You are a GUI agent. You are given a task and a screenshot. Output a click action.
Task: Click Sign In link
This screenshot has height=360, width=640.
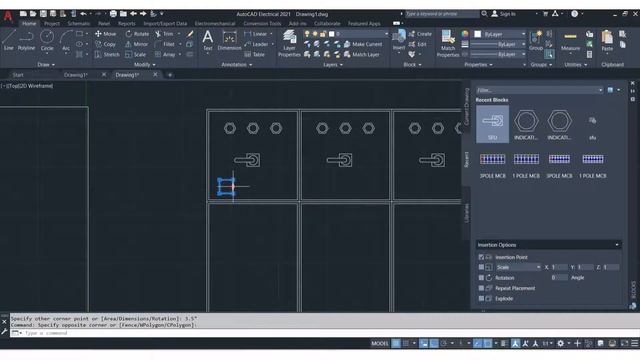click(503, 14)
